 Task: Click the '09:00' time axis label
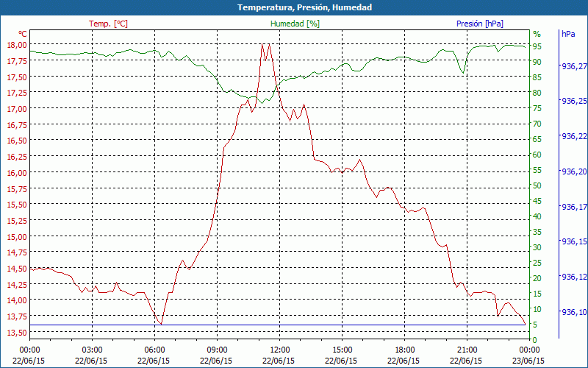[217, 350]
